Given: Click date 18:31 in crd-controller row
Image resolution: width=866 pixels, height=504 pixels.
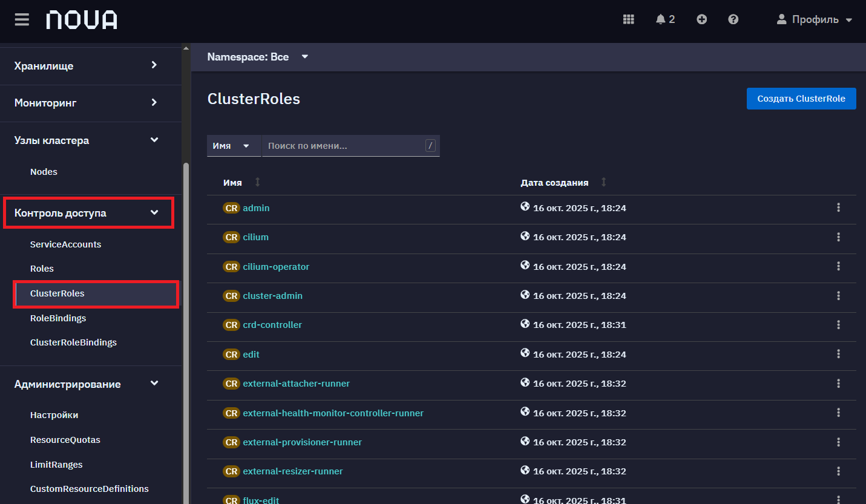Looking at the screenshot, I should pos(580,325).
